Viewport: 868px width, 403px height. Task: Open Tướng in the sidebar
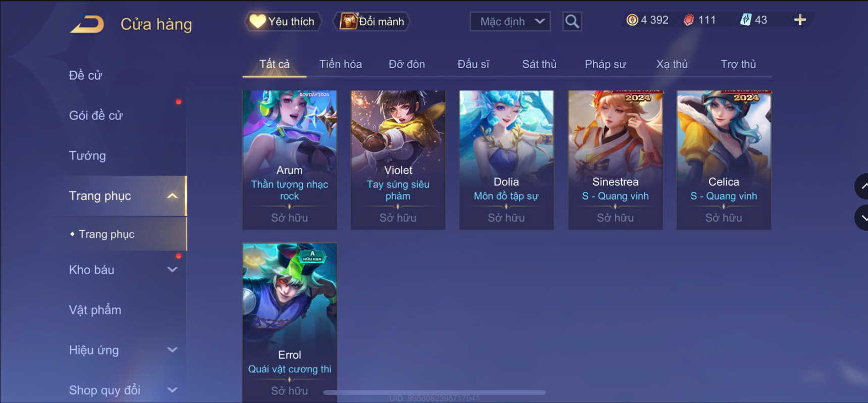coord(87,156)
